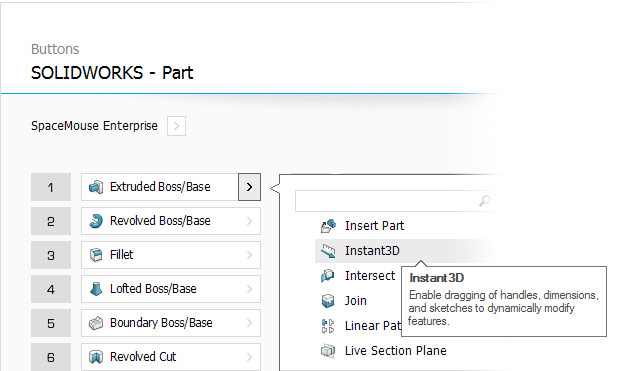Click the Revolved Boss/Base icon
This screenshot has height=371, width=620.
[96, 221]
